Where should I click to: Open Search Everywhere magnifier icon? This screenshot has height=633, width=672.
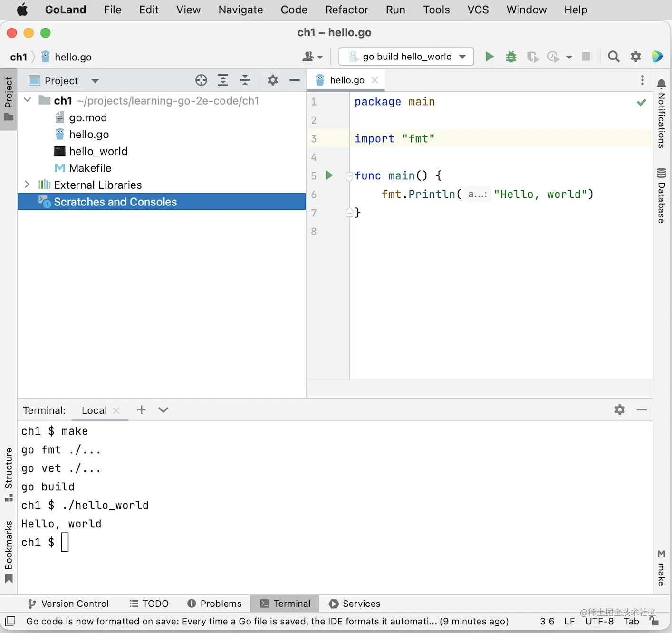click(614, 57)
